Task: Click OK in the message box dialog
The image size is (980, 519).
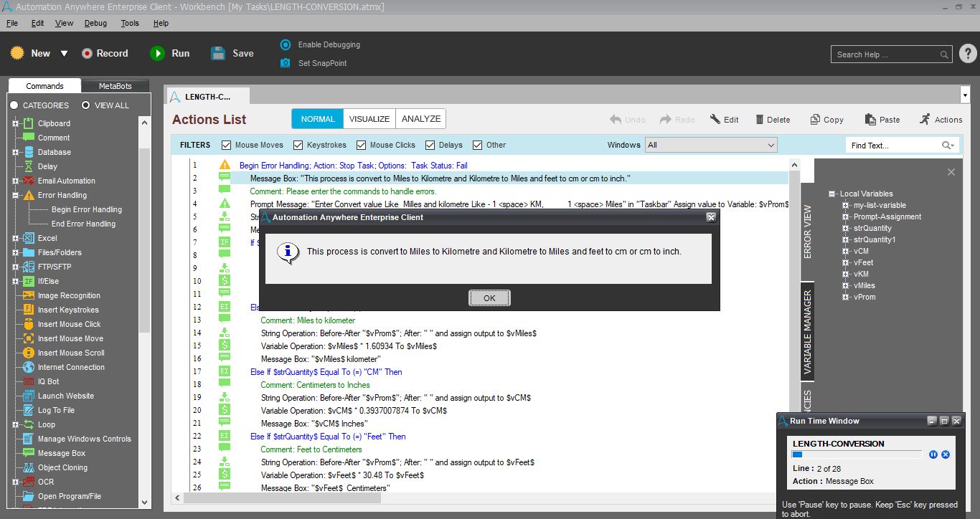Action: (x=489, y=298)
